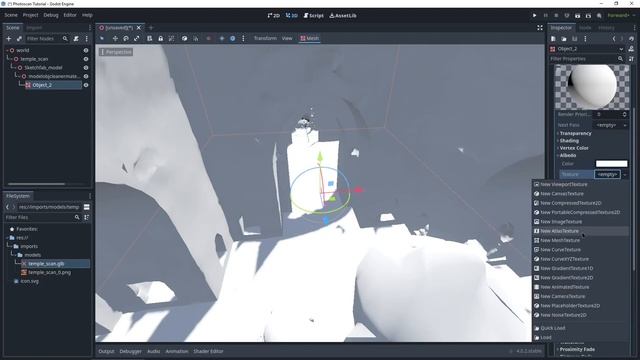Image resolution: width=640 pixels, height=360 pixels.
Task: Toggle visibility of Object_2 node
Action: pyautogui.click(x=86, y=85)
